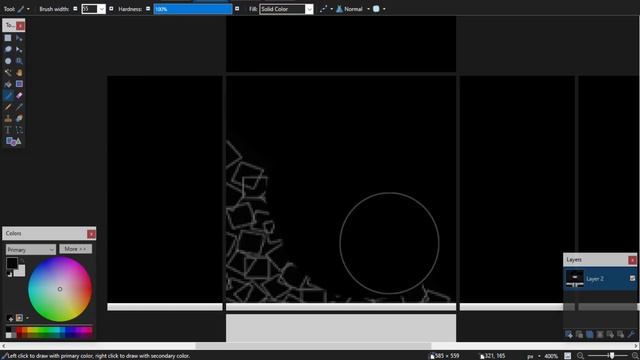The image size is (640, 360).
Task: Select the Ellipse Select tool
Action: point(8,61)
